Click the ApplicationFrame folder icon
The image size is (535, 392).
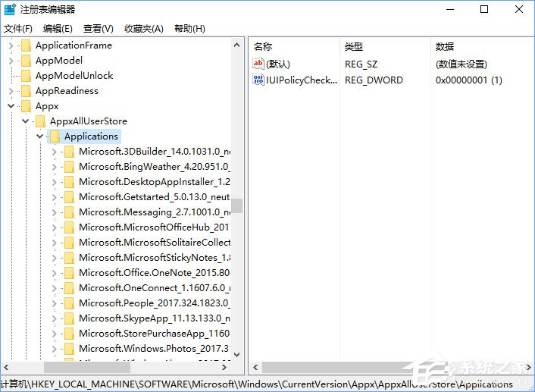(x=26, y=45)
